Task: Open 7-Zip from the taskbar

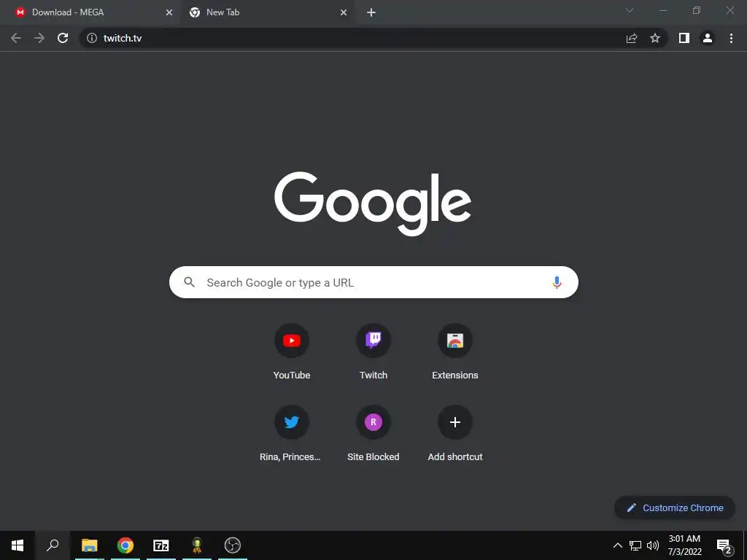Action: point(161,545)
